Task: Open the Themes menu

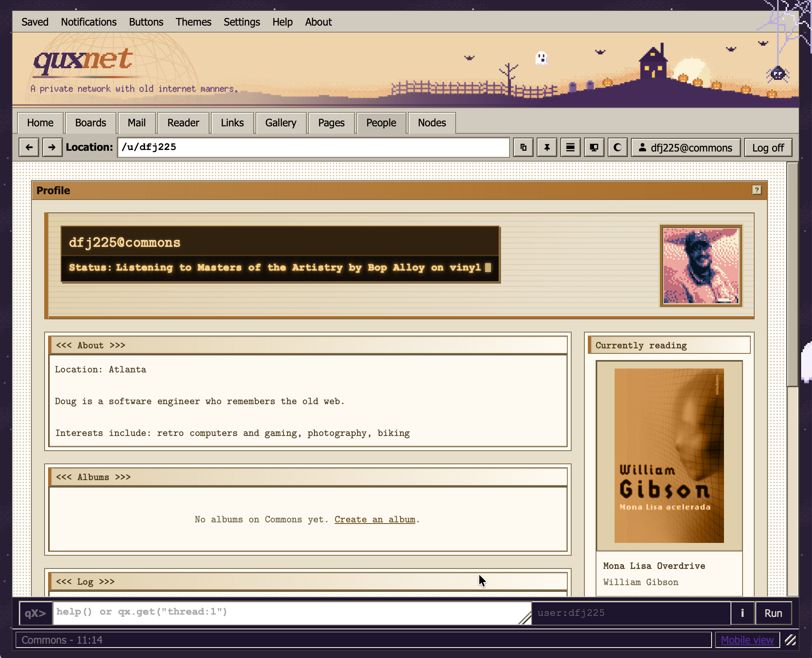Action: (193, 22)
